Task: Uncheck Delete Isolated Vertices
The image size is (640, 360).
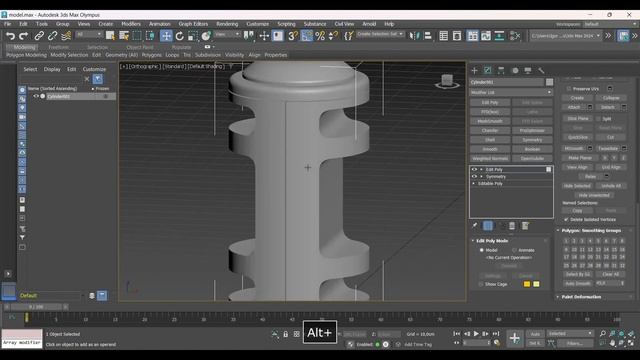Action: 566,219
